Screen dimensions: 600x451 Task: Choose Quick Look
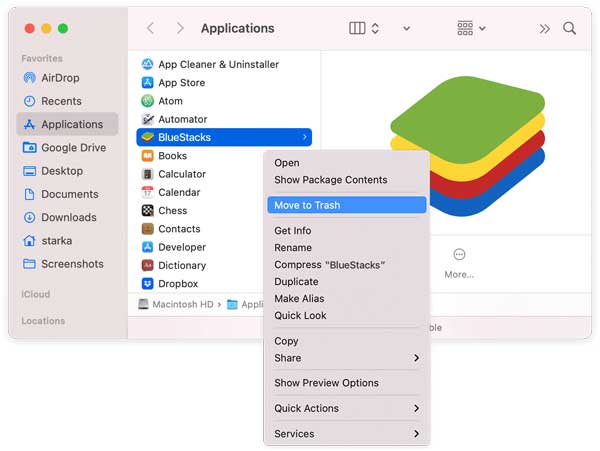(347, 316)
